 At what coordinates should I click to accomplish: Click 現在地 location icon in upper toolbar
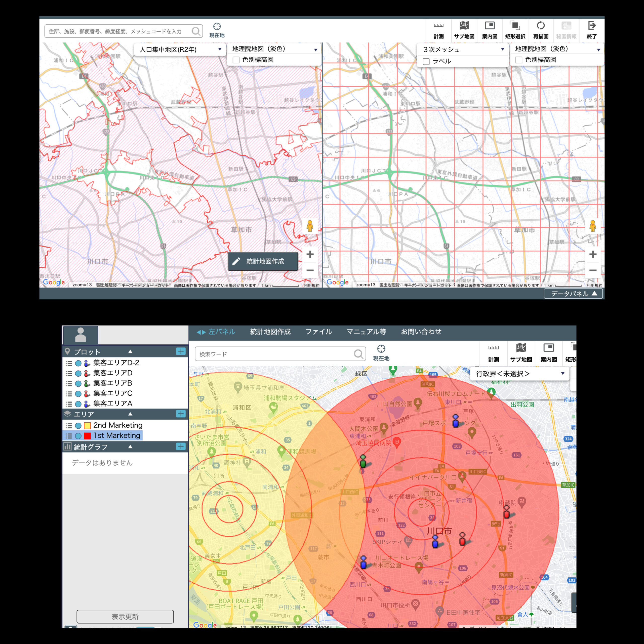click(217, 27)
